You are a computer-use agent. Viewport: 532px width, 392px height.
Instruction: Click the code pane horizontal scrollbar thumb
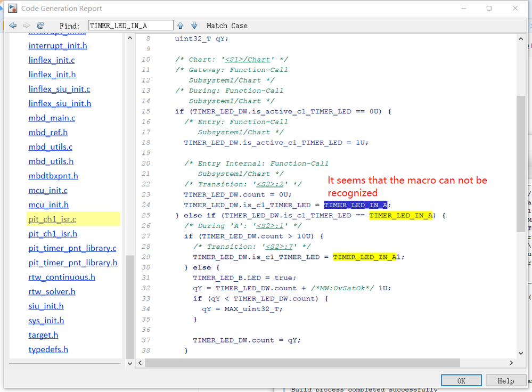(x=302, y=363)
